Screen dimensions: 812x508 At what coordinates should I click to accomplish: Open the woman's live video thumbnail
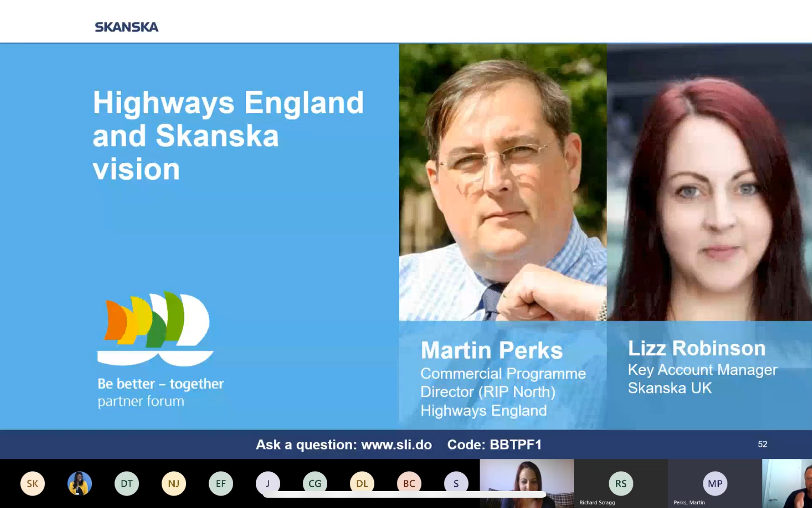pos(527,483)
